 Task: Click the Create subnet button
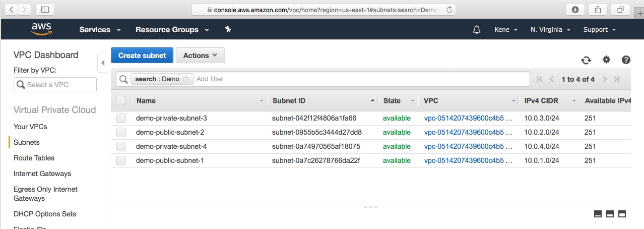click(x=142, y=55)
